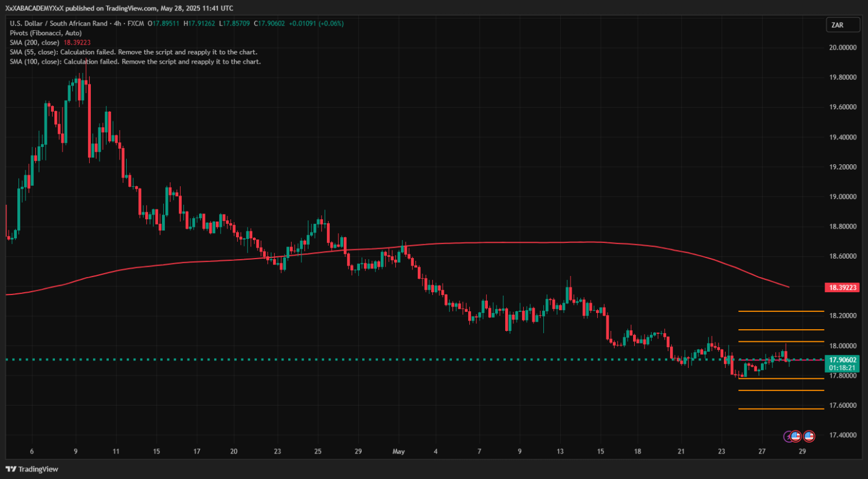868x479 pixels.
Task: Click the left US flag event icon
Action: [796, 436]
